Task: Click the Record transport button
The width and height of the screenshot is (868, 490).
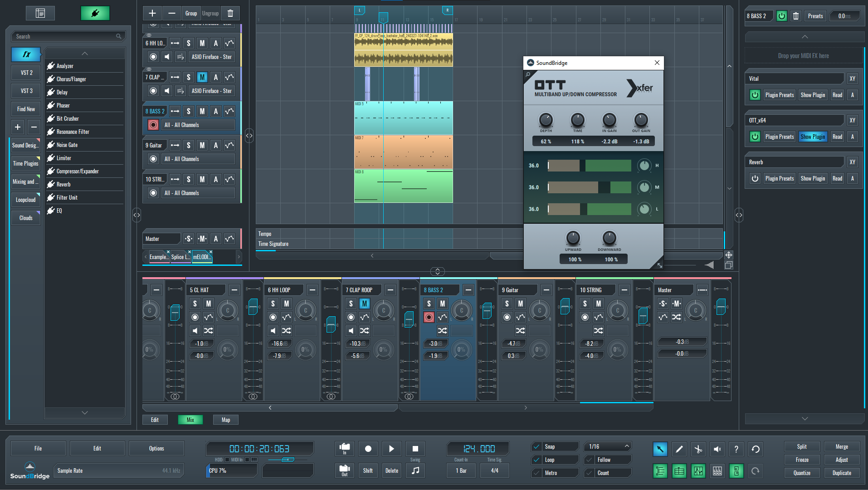Action: 368,449
